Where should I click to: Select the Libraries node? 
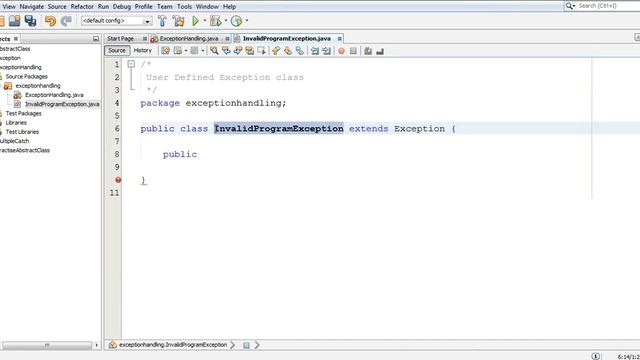(x=16, y=122)
